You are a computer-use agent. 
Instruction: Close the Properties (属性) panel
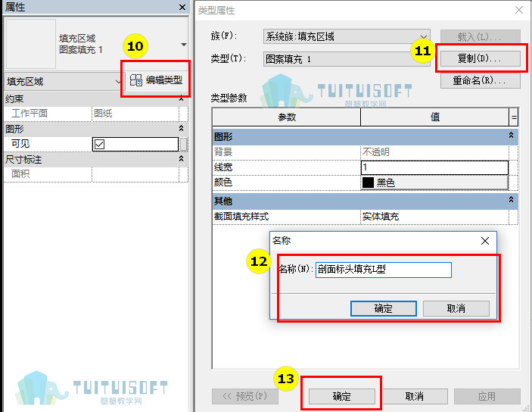(182, 7)
